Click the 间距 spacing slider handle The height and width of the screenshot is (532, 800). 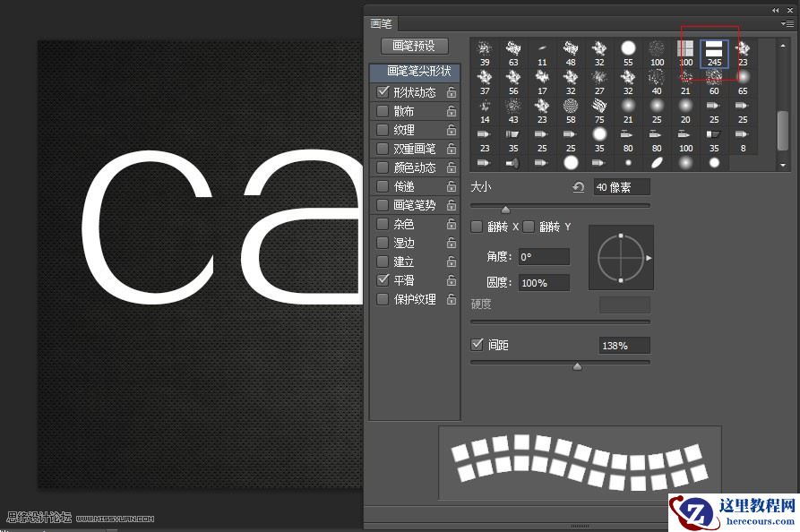pos(577,365)
